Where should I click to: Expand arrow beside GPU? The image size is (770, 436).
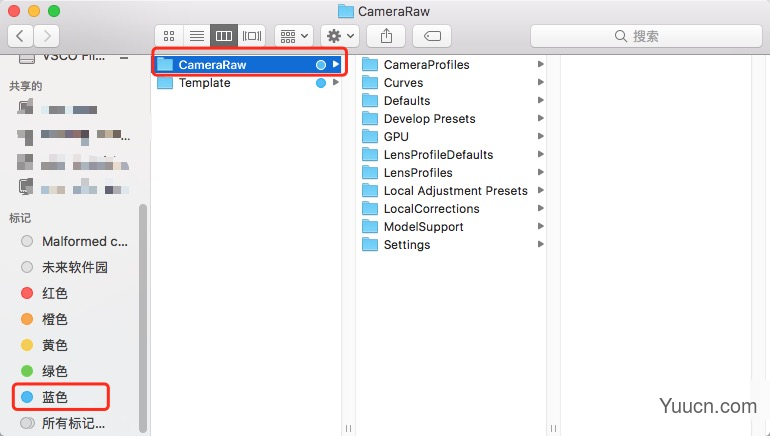pos(541,136)
